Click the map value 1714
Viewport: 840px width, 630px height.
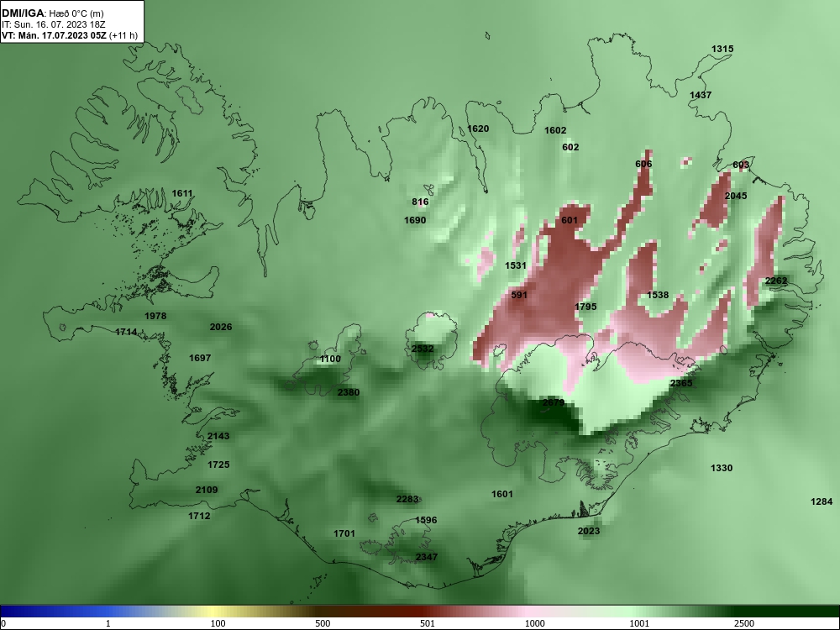126,332
